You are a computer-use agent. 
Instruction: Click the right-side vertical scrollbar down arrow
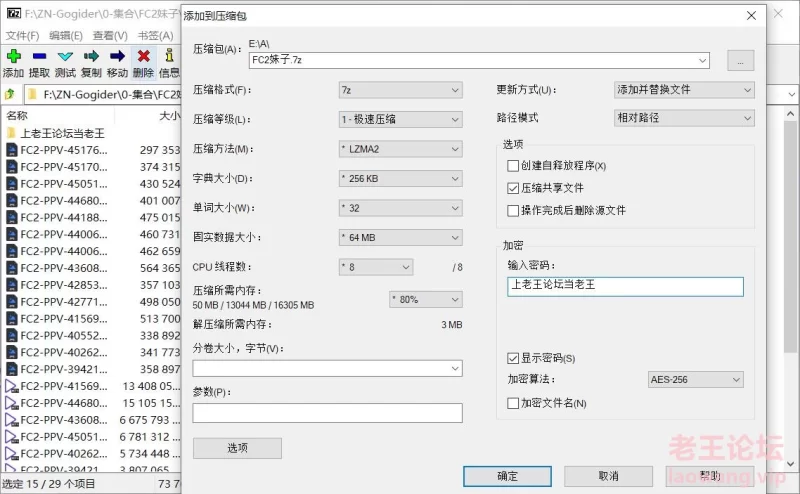(x=790, y=464)
